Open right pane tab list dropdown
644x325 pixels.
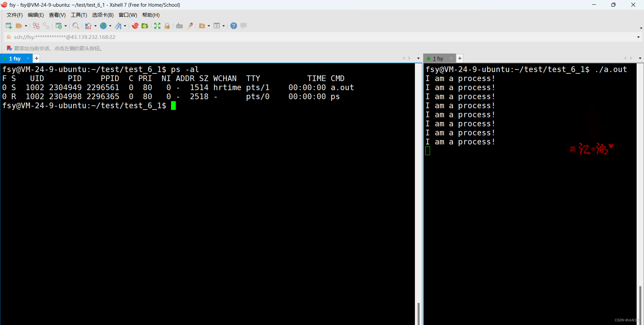(x=640, y=58)
